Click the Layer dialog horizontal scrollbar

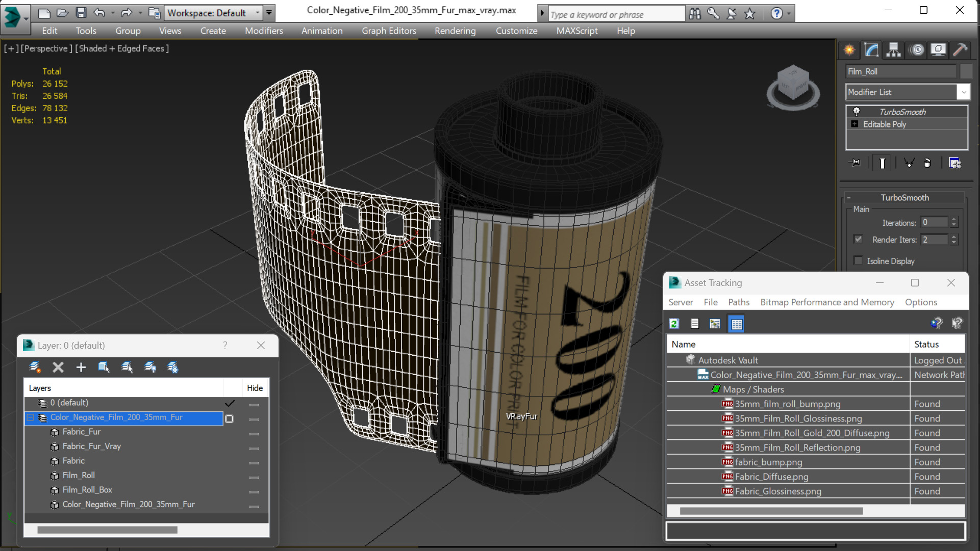coord(107,530)
